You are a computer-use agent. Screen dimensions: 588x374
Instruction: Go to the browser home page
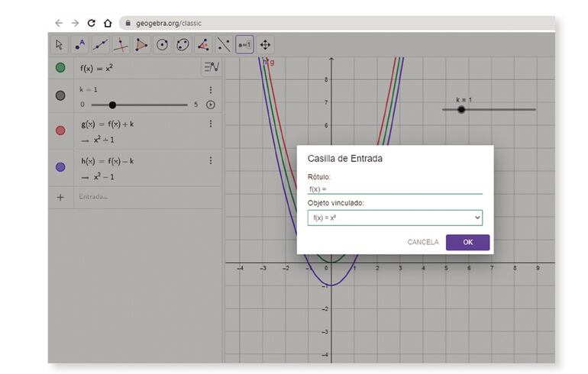[x=108, y=23]
